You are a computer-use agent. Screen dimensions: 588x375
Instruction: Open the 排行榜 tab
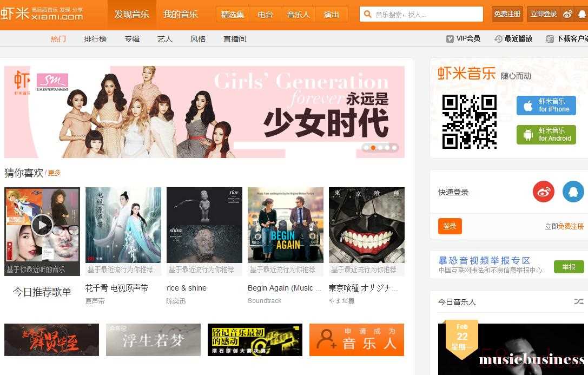[x=95, y=39]
